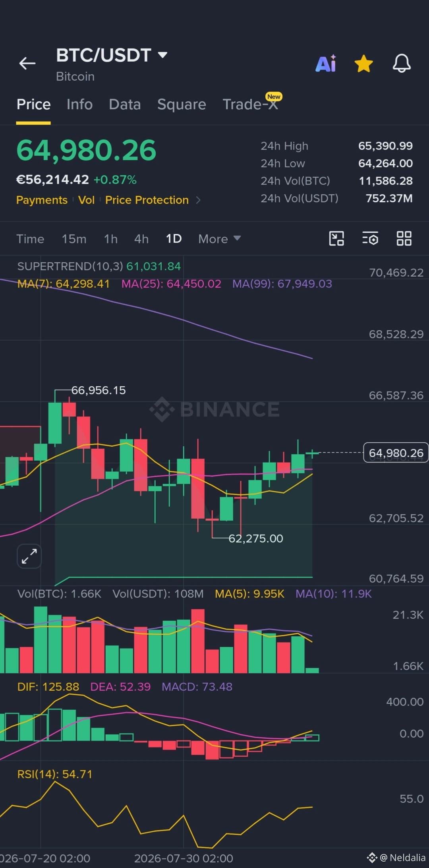The image size is (429, 868).
Task: Tap the Payments tag
Action: point(42,200)
